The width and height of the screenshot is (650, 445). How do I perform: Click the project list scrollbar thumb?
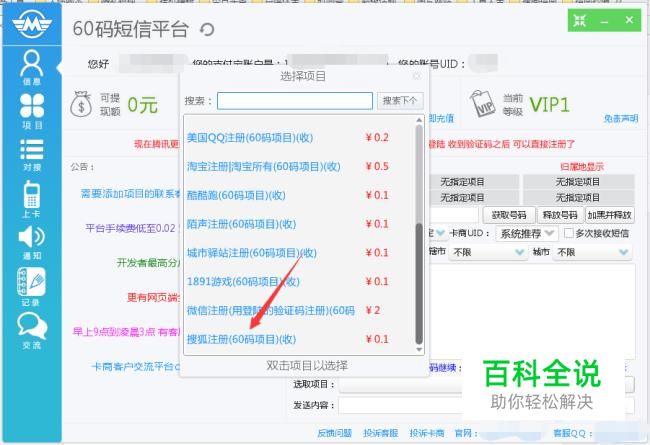(419, 284)
